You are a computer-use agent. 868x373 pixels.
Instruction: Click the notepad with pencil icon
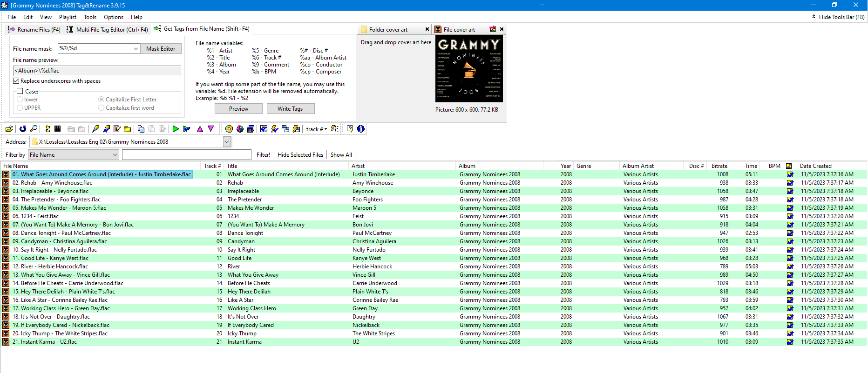click(x=117, y=129)
